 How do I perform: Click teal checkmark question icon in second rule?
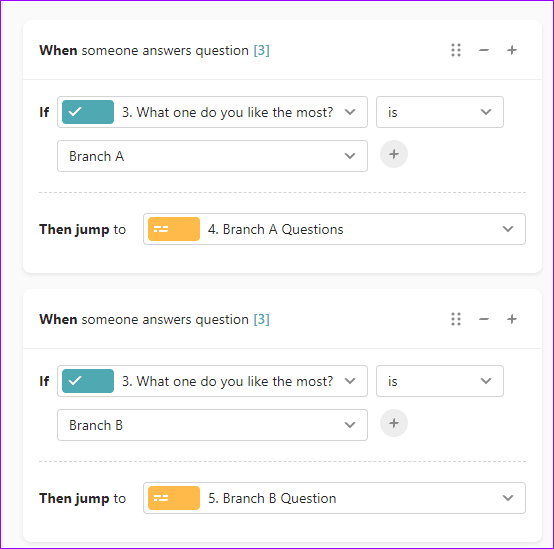coord(88,381)
